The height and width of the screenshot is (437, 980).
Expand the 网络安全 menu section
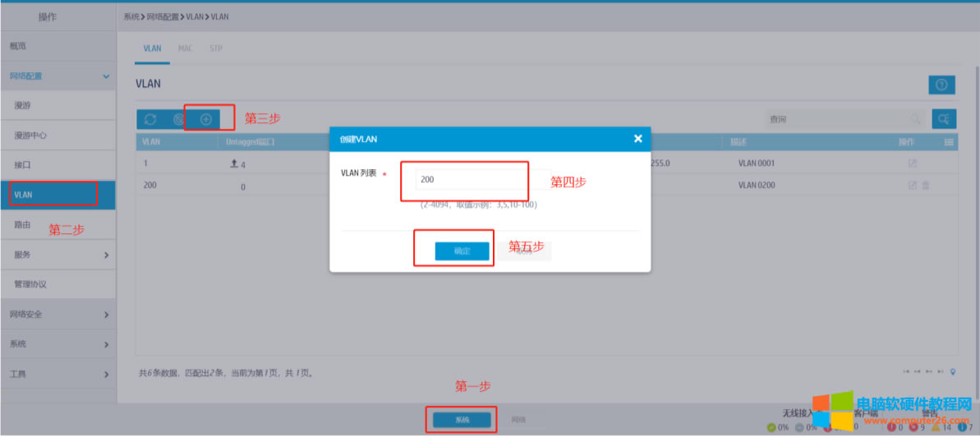[106, 315]
